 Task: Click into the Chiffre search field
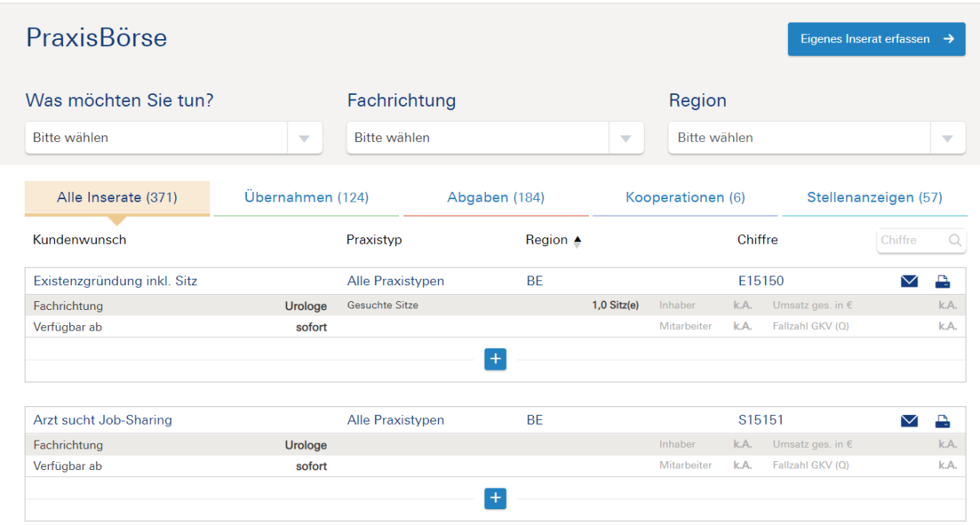click(x=912, y=241)
